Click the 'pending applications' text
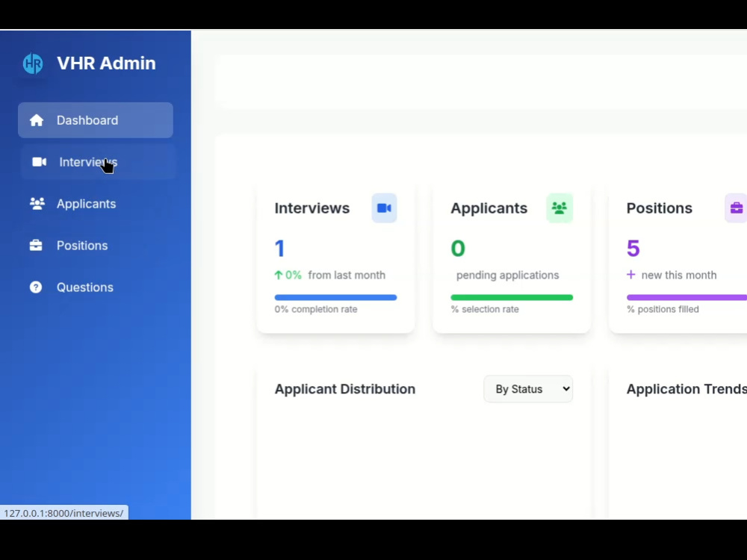The image size is (747, 560). click(507, 276)
